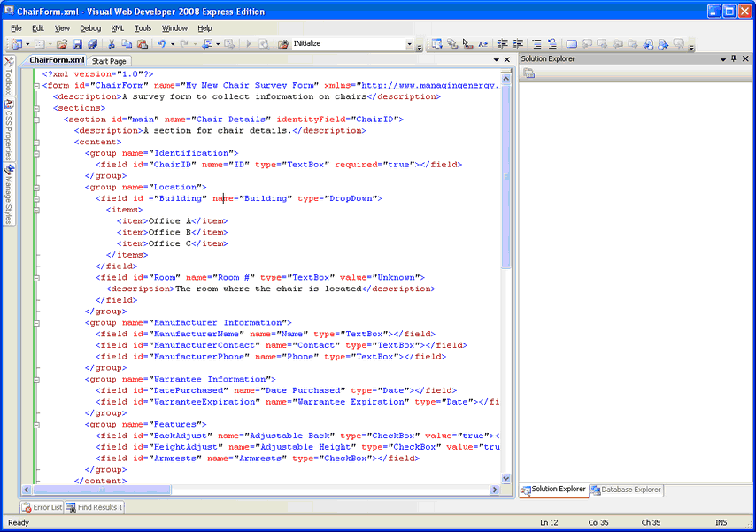This screenshot has height=532, width=756.
Task: Cut selection with the scissors icon
Action: 112,44
